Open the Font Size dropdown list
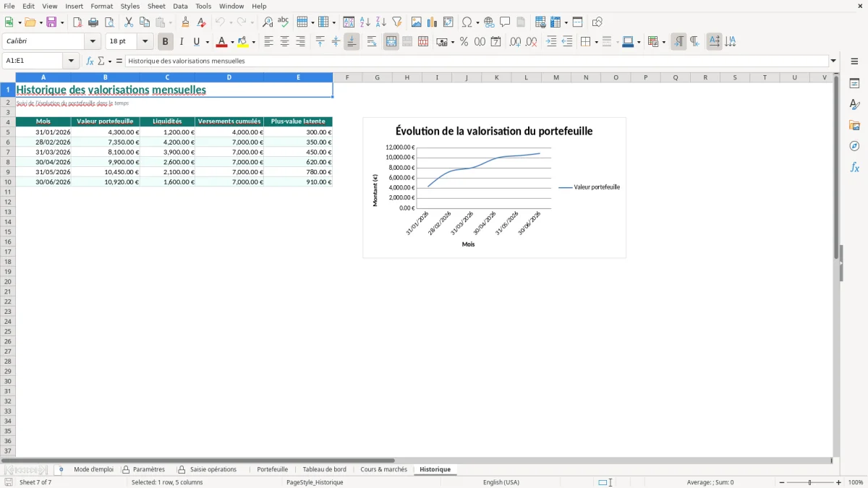Viewport: 868px width, 488px height. (145, 42)
